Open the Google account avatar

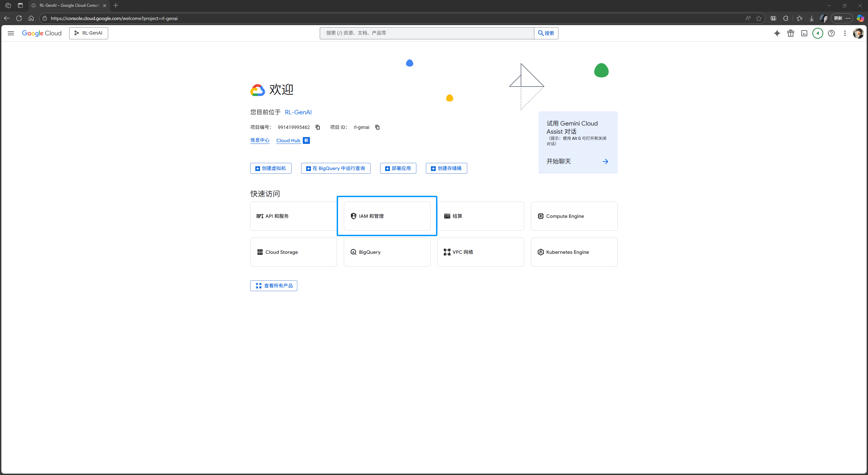pyautogui.click(x=858, y=33)
